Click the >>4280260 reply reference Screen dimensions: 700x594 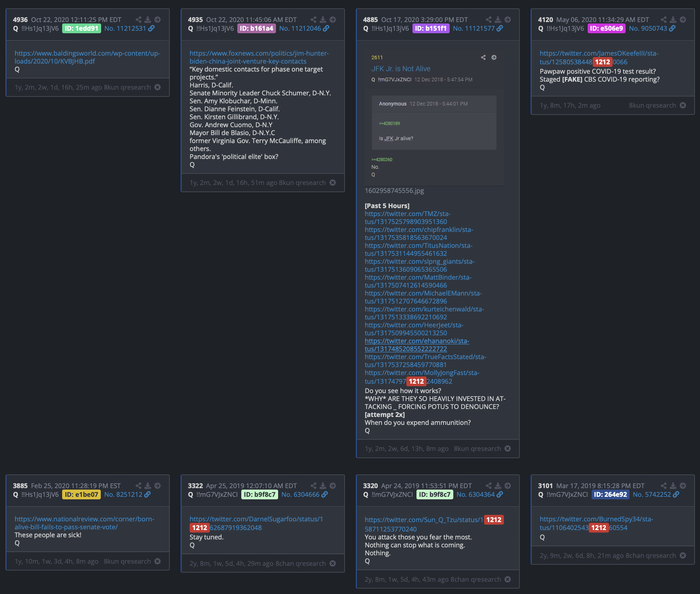point(382,160)
